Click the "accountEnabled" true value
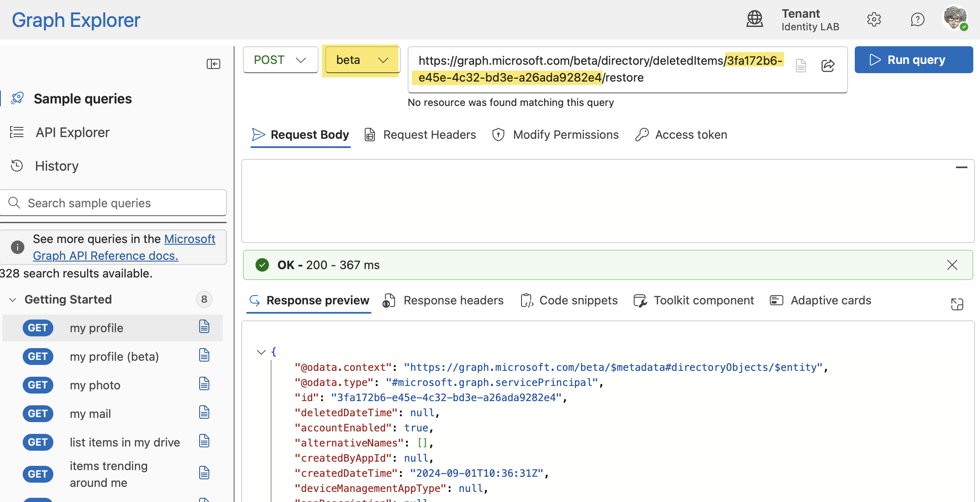The height and width of the screenshot is (502, 980). 416,428
